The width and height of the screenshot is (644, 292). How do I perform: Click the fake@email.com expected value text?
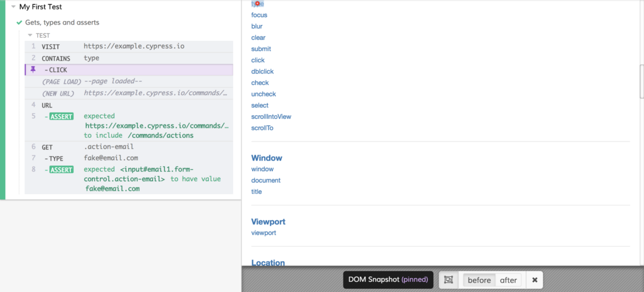pyautogui.click(x=113, y=189)
